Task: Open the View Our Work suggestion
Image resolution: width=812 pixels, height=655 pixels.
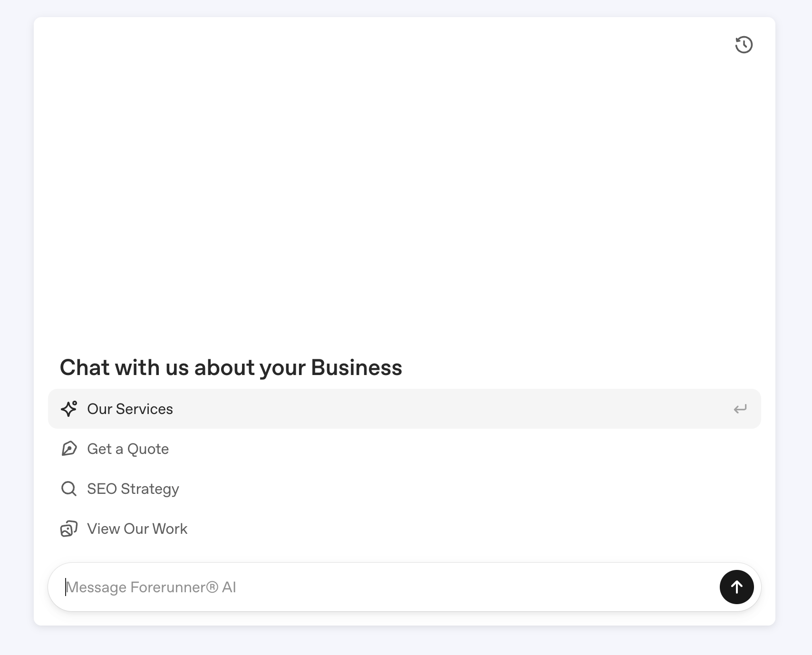Action: 137,529
